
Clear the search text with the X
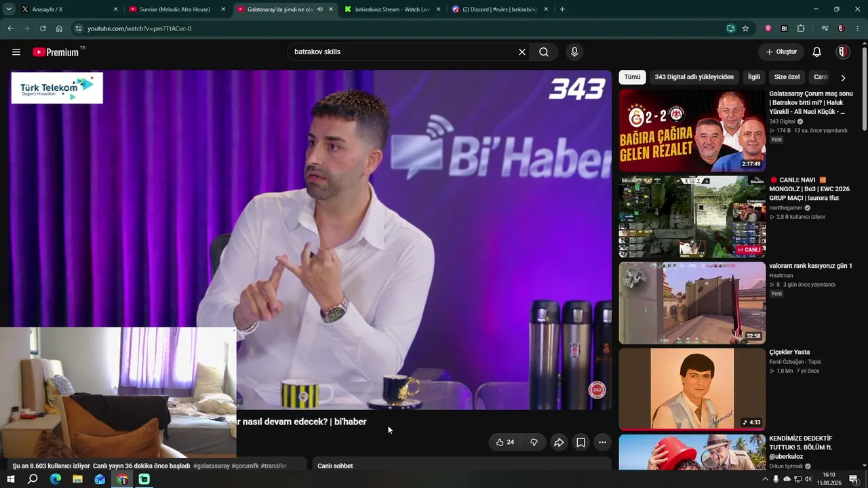[x=522, y=52]
